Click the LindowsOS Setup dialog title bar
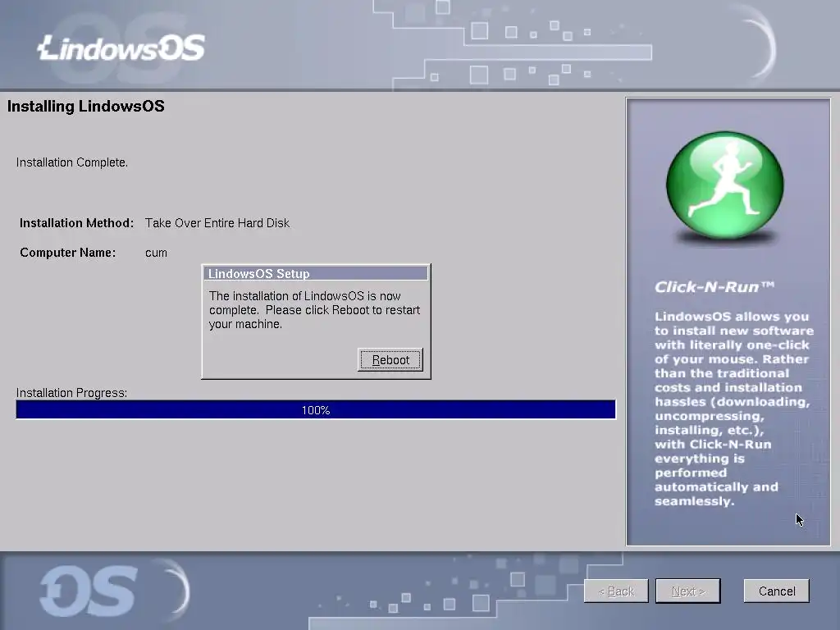840x630 pixels. [316, 273]
